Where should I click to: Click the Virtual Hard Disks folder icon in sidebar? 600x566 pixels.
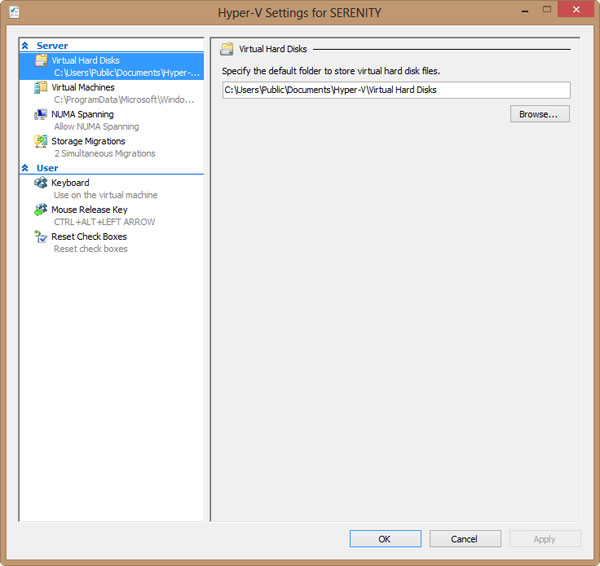point(41,60)
